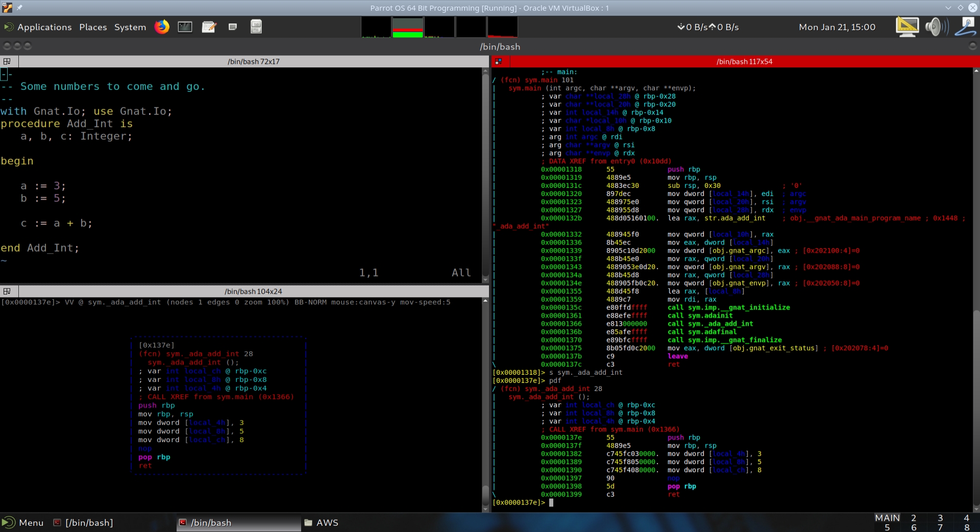Open the Applications menu

click(44, 27)
